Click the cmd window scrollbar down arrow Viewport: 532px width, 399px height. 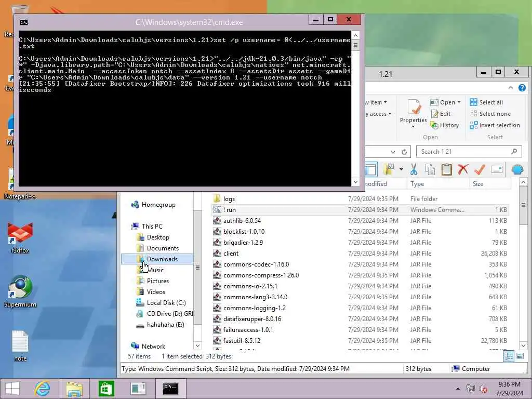click(355, 182)
